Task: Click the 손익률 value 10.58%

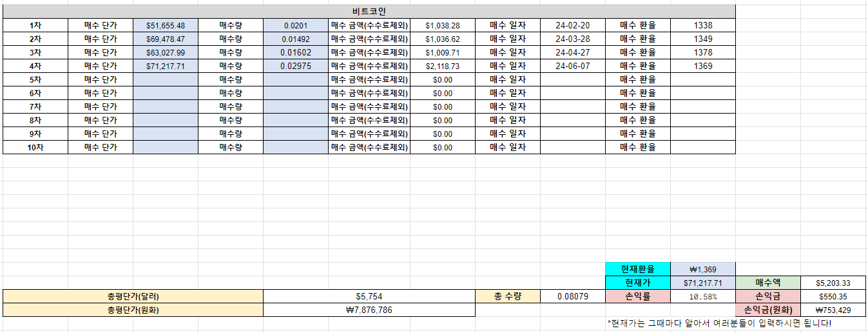Action: [703, 296]
